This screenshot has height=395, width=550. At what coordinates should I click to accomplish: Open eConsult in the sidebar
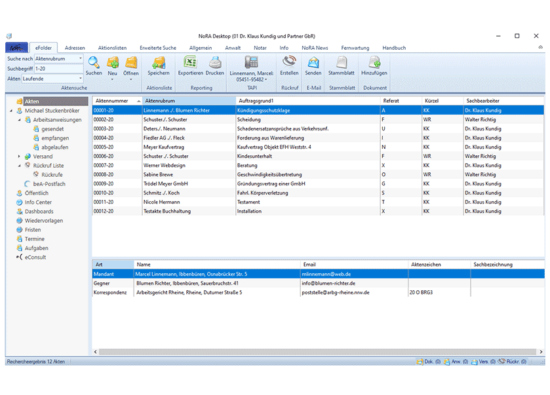tap(35, 257)
